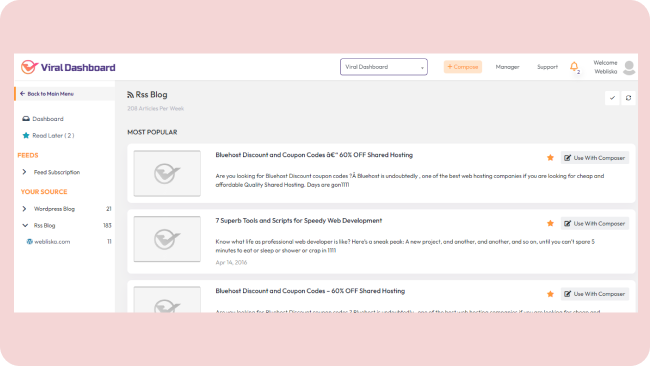Collapse the Rss Blog source
The image size is (650, 366).
tap(25, 225)
